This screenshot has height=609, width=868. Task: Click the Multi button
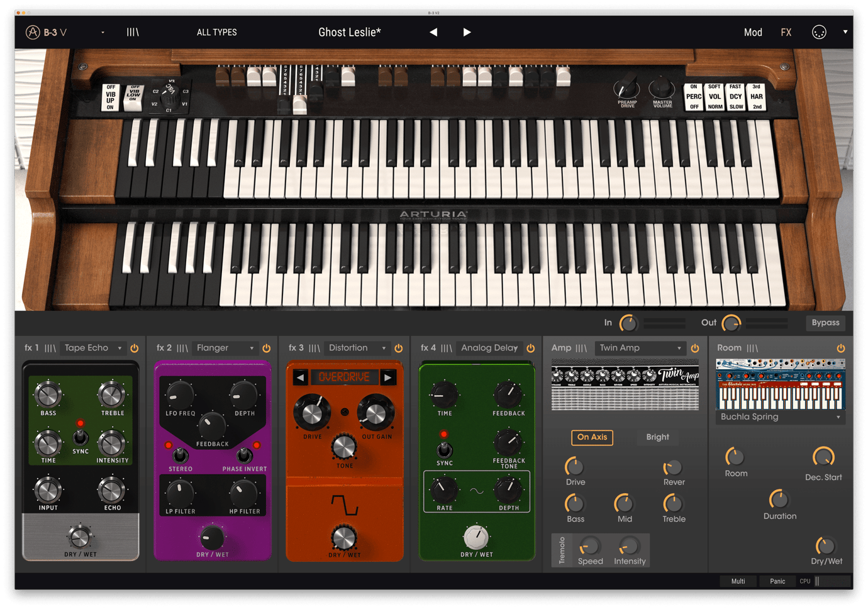738,581
